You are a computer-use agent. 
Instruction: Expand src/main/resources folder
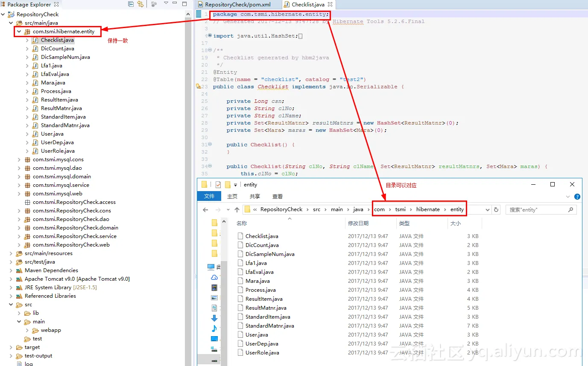coord(11,253)
